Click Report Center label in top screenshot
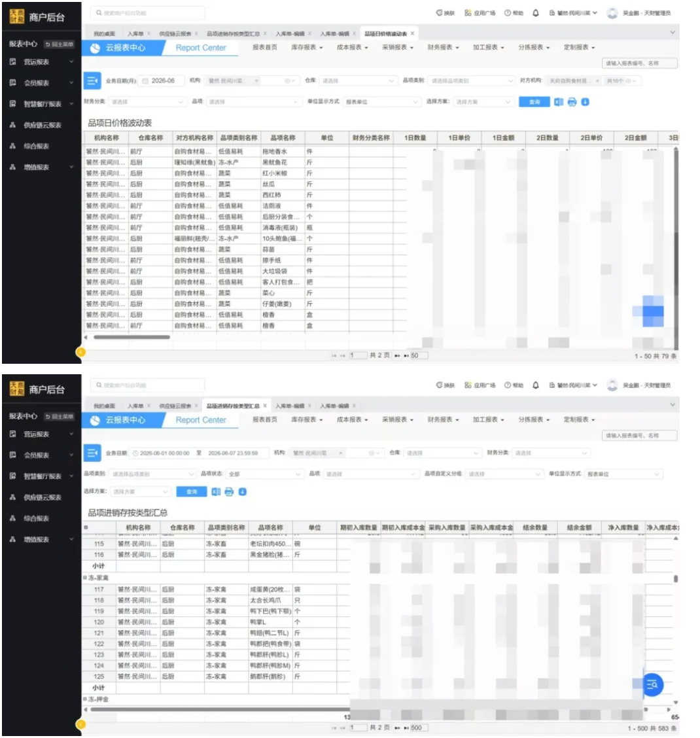 pos(201,48)
